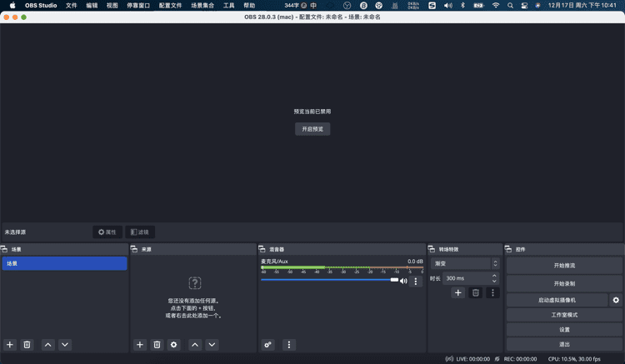Remove transition with trash icon
625x364 pixels.
coord(476,292)
